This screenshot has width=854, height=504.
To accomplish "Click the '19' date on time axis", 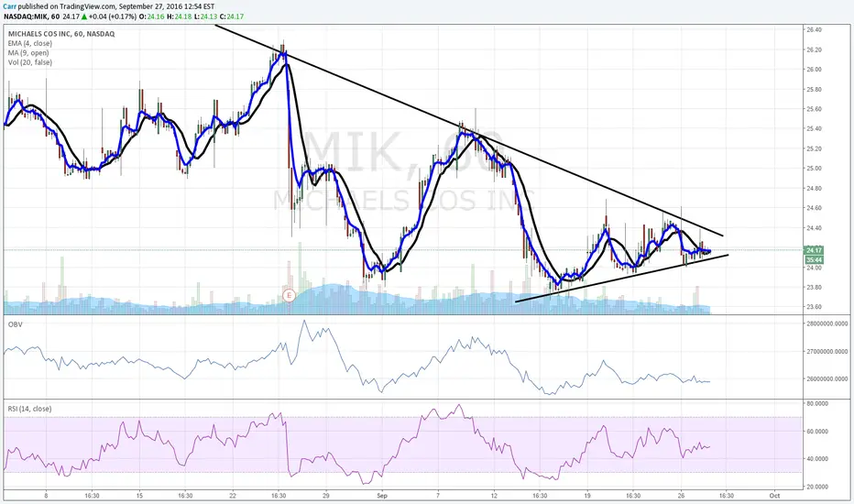I will [587, 496].
